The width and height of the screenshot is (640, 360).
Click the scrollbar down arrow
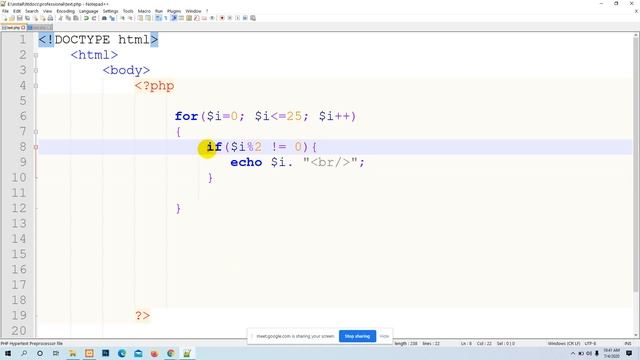(x=636, y=336)
